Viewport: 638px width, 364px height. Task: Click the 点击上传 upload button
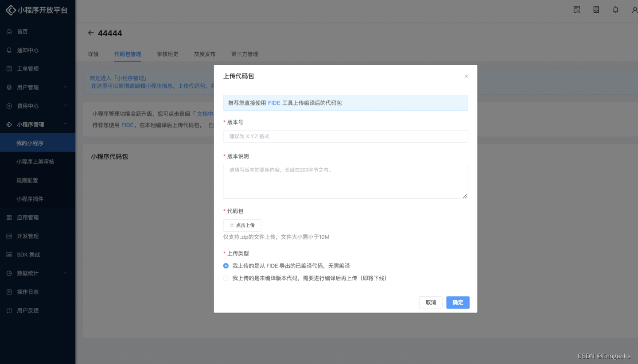[242, 225]
